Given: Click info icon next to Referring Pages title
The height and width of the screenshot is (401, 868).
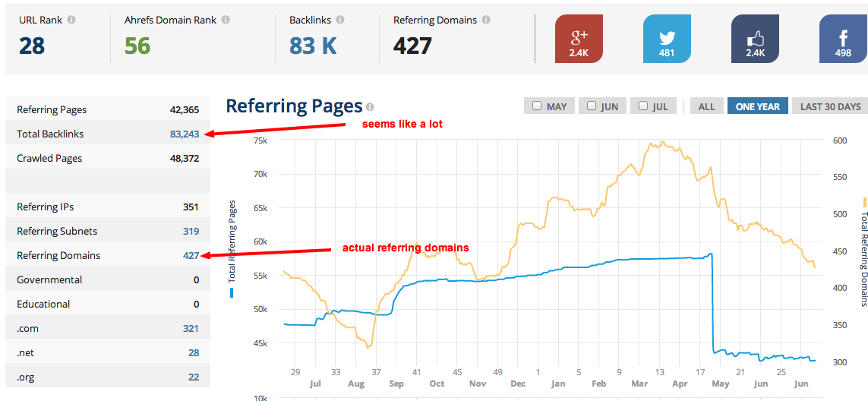Looking at the screenshot, I should click(370, 107).
